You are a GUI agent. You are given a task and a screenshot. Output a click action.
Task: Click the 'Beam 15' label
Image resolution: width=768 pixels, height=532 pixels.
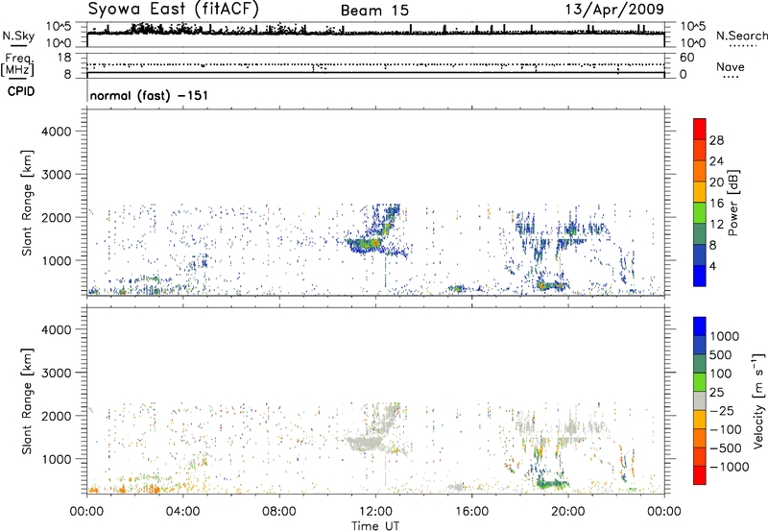(374, 11)
